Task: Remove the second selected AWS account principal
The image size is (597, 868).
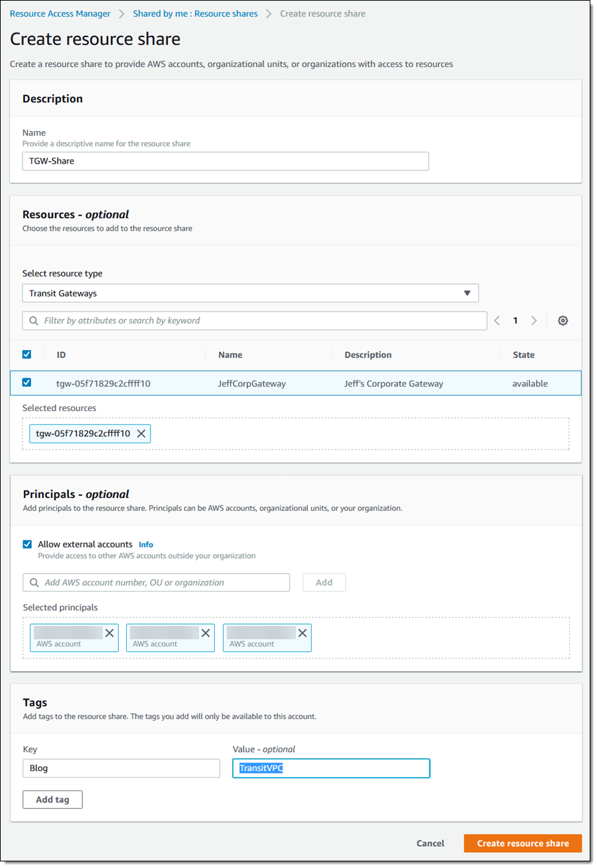Action: tap(206, 633)
